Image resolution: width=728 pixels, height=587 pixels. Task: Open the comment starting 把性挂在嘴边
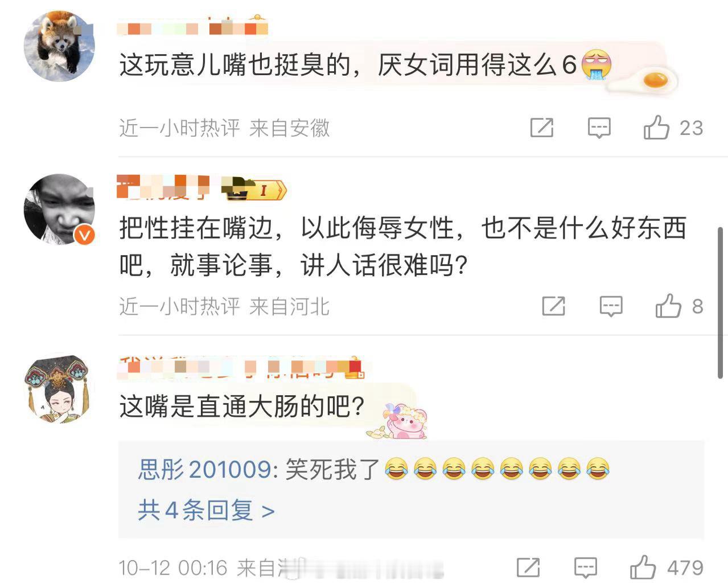click(403, 246)
